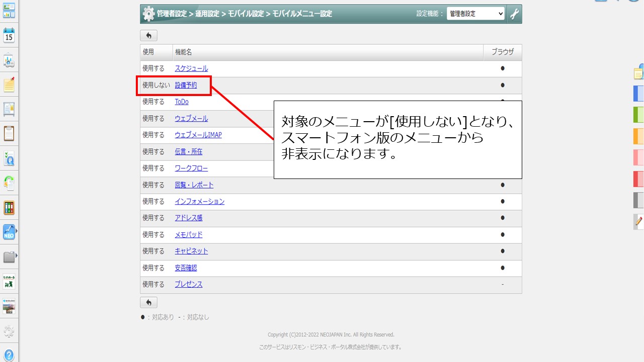Open the calendar icon showing 15
Viewport: 644px width, 362px height.
[x=9, y=36]
